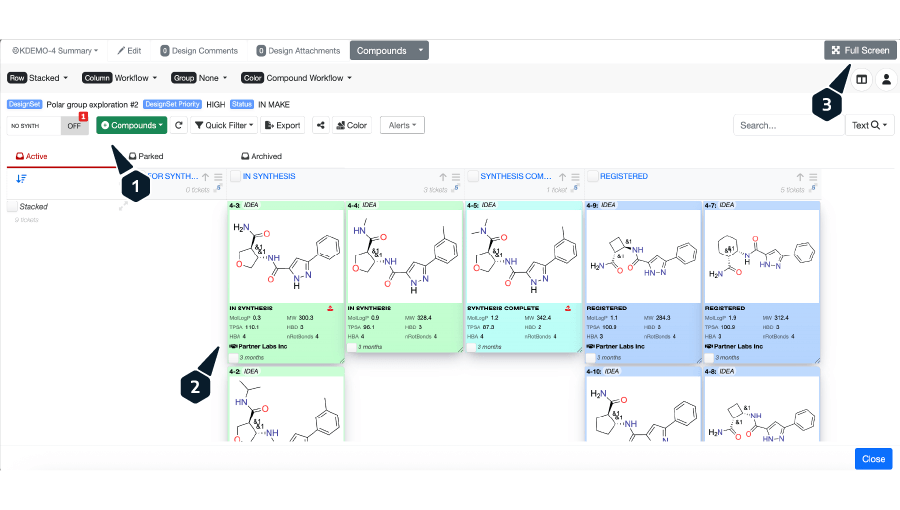The width and height of the screenshot is (900, 510).
Task: Open the Column Workflow dropdown
Action: pyautogui.click(x=120, y=78)
